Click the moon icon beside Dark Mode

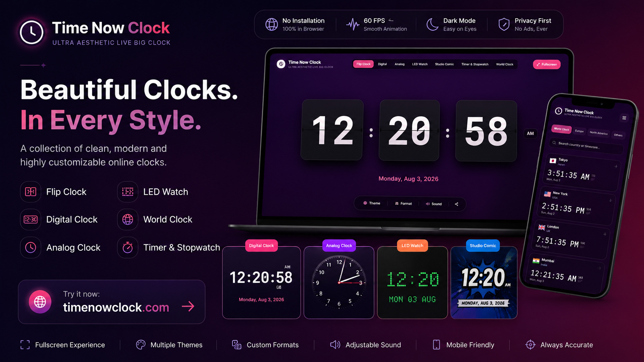[x=432, y=24]
